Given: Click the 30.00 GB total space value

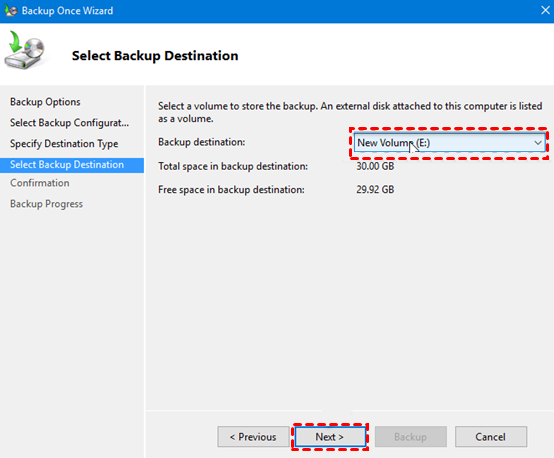Looking at the screenshot, I should pyautogui.click(x=375, y=166).
